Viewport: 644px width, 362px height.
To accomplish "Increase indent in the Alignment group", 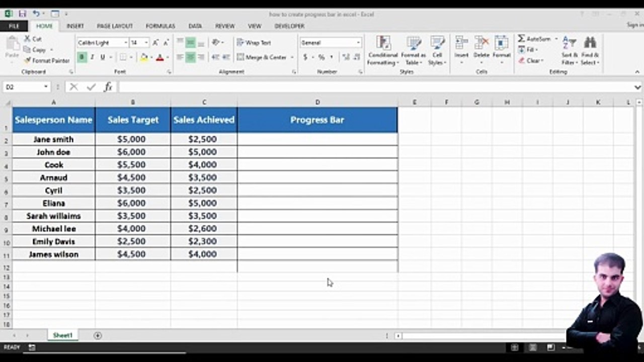I will 226,57.
